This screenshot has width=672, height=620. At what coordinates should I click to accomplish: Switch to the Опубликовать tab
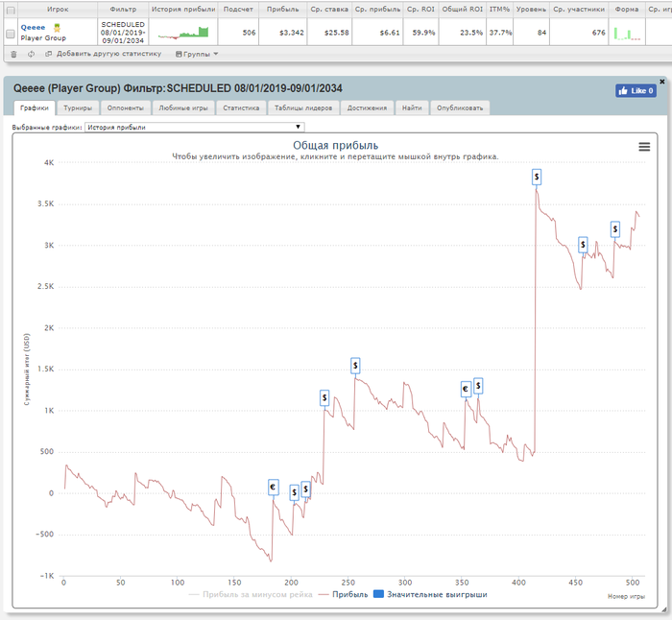click(460, 108)
